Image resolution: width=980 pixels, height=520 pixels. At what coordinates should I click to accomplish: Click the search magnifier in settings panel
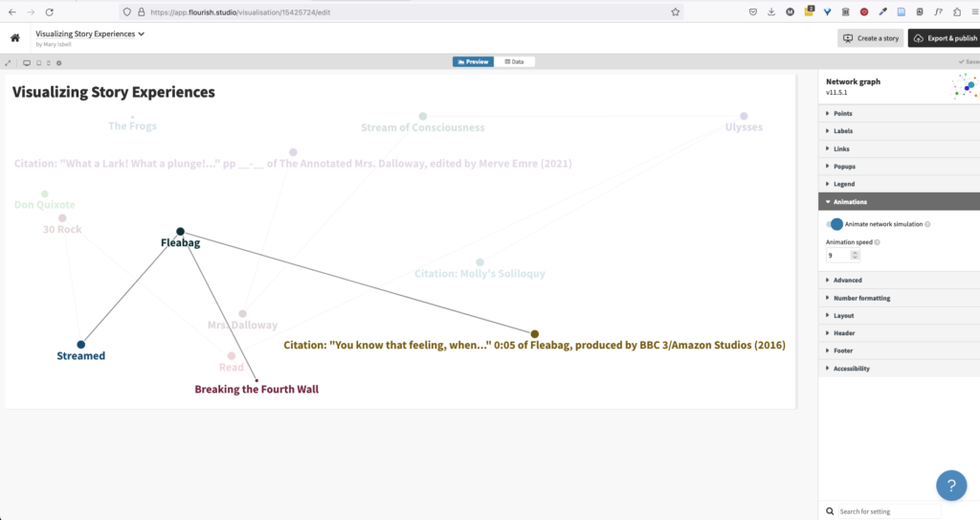(x=830, y=511)
